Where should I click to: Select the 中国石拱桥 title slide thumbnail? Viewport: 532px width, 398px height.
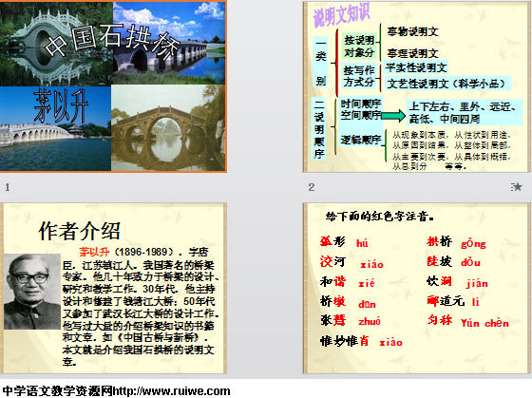pos(113,86)
